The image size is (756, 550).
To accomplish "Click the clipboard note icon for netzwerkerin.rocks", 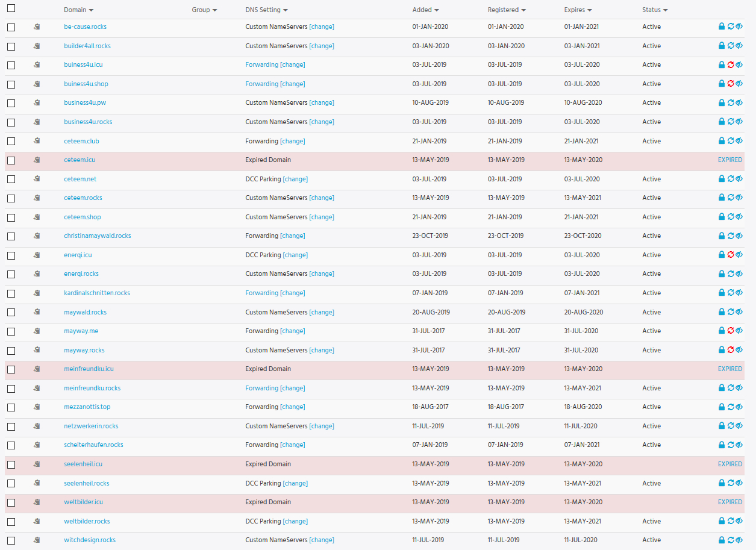I will click(x=37, y=426).
